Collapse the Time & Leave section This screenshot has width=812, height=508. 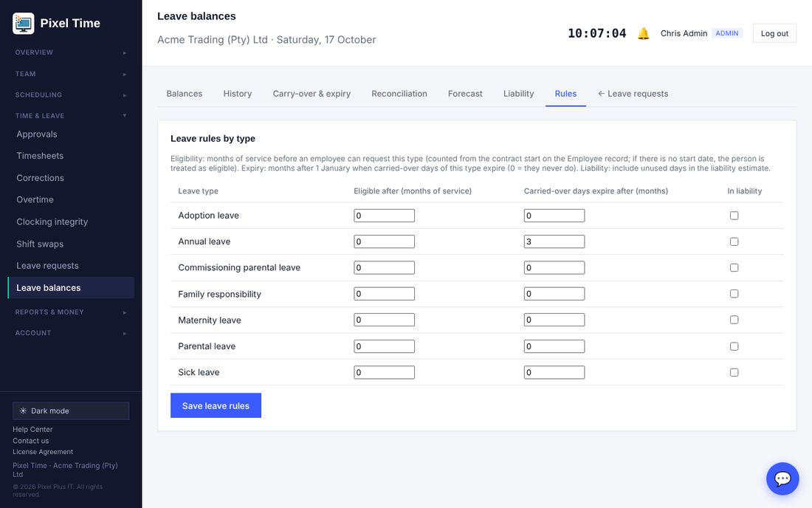71,115
